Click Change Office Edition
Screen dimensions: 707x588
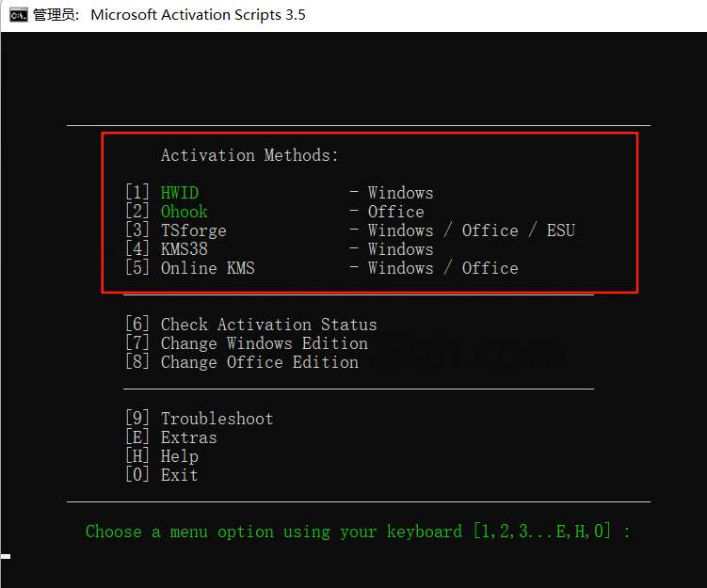point(259,362)
